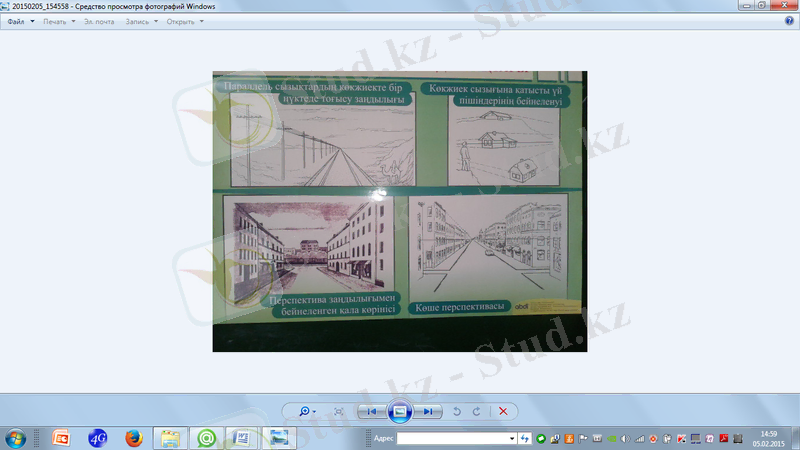Open the zoom magnifier control
The height and width of the screenshot is (450, 800).
pyautogui.click(x=305, y=411)
